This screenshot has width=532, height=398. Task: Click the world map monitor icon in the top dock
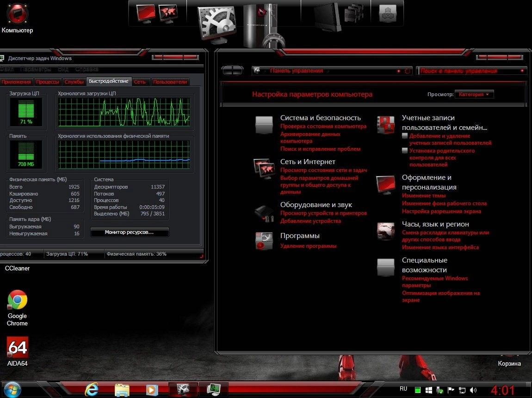pos(168,13)
